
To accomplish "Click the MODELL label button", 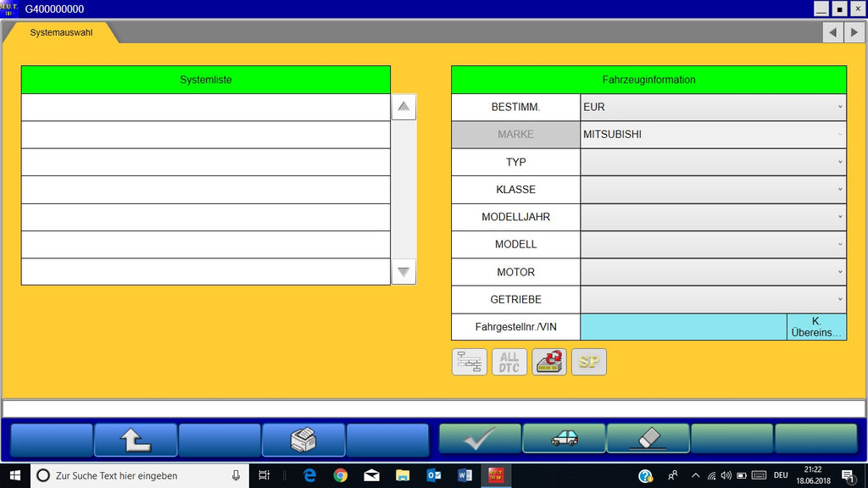I will point(515,244).
